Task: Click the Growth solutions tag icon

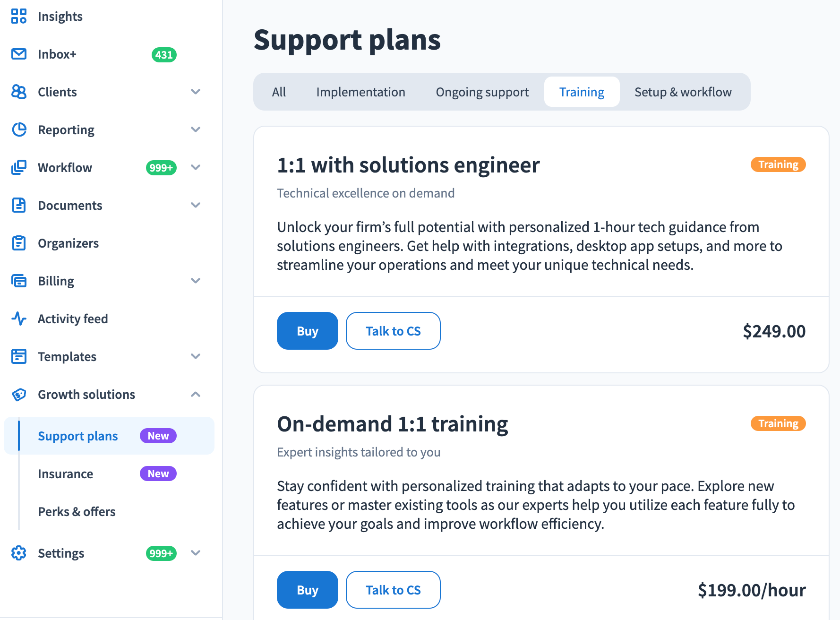Action: (19, 394)
